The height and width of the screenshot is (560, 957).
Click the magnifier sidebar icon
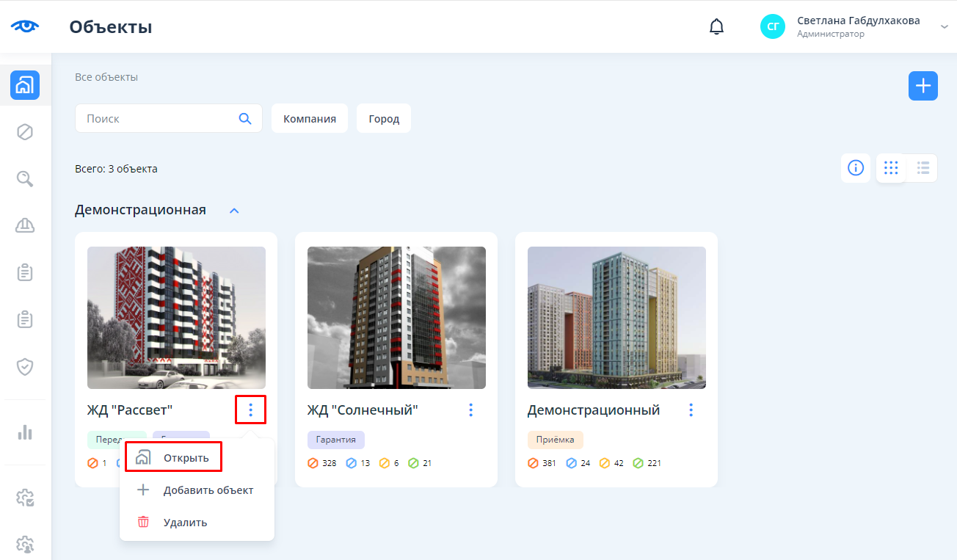25,178
